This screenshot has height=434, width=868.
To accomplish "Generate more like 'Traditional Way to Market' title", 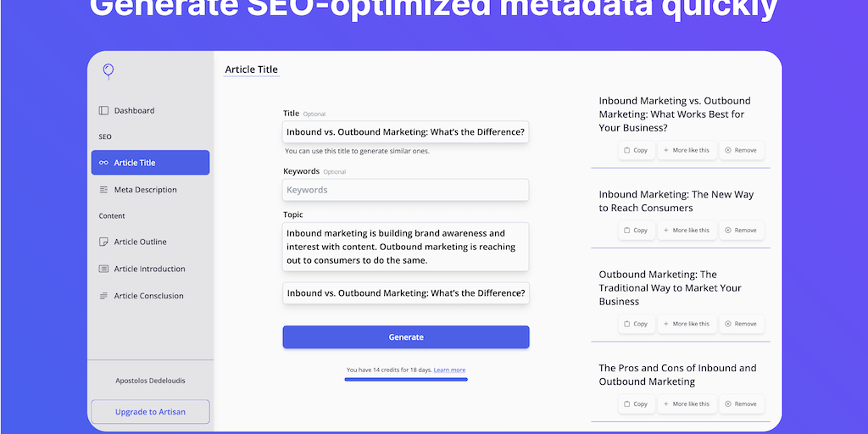I will pos(686,323).
